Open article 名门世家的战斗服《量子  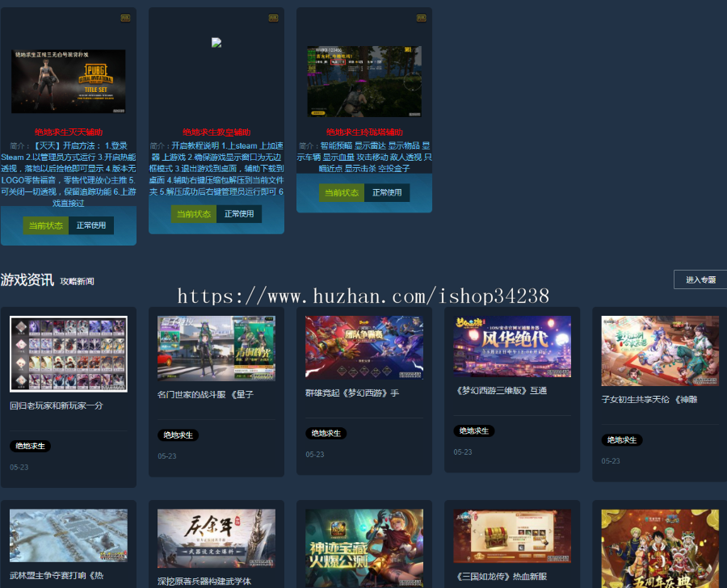tap(205, 395)
